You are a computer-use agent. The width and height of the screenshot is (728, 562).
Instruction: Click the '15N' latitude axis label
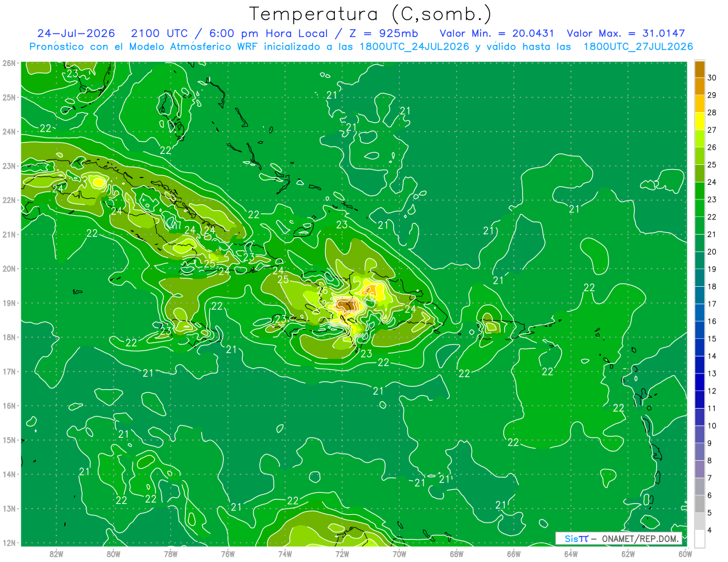click(x=9, y=440)
